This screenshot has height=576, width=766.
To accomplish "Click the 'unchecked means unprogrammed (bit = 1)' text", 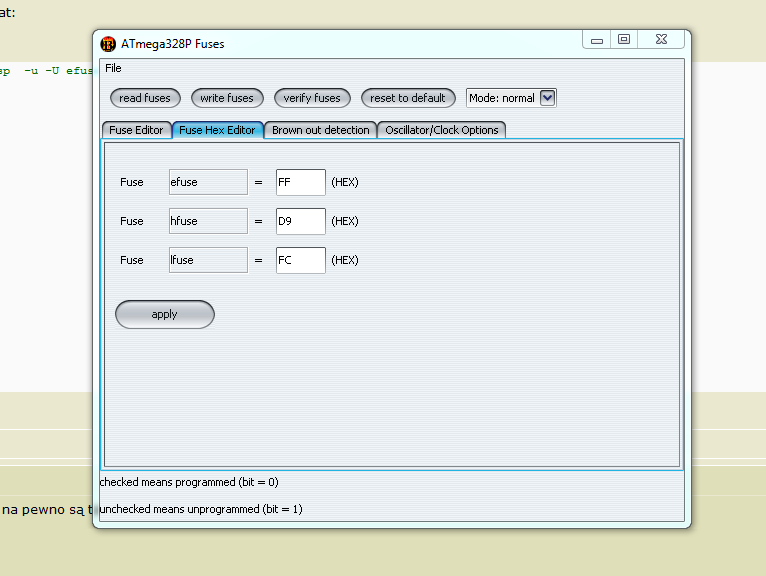I will tap(201, 509).
